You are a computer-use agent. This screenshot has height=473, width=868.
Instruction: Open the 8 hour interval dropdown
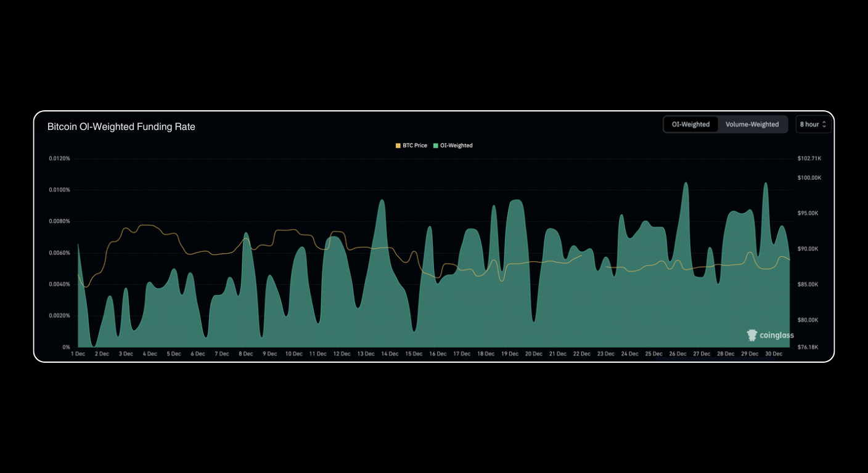pos(813,124)
